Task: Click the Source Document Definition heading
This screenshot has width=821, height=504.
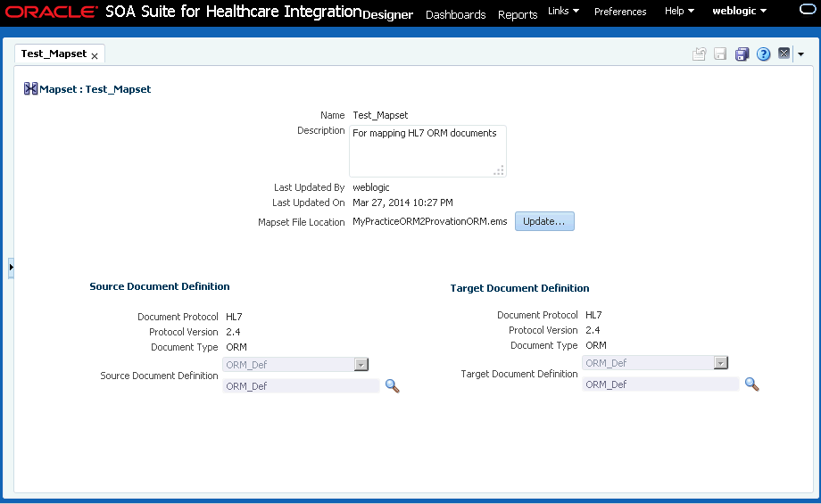Action: pos(160,286)
